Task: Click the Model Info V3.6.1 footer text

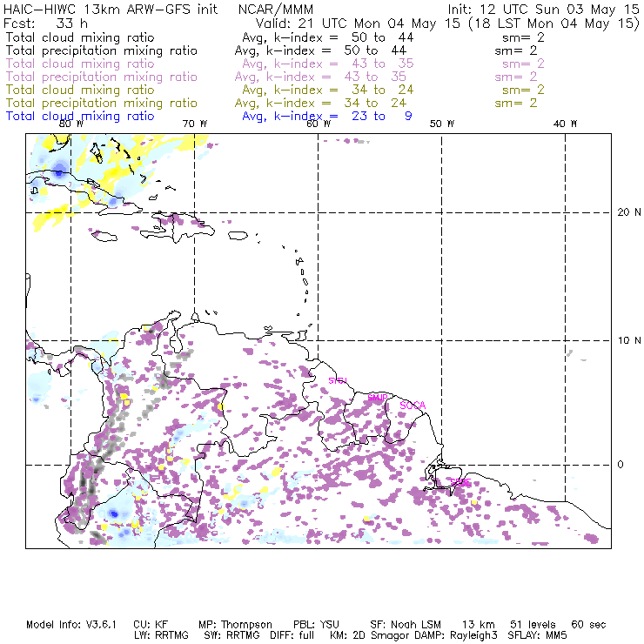Action: 64,625
